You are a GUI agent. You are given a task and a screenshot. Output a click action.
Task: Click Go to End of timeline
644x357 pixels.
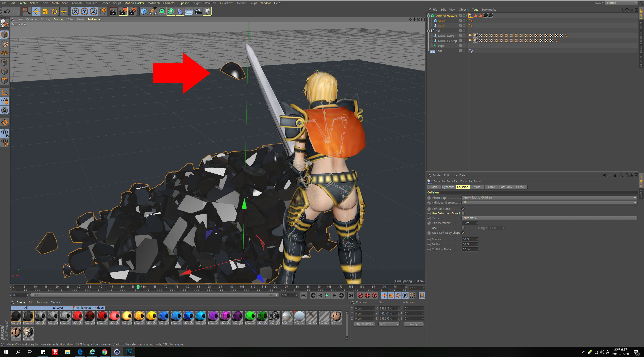pos(351,295)
